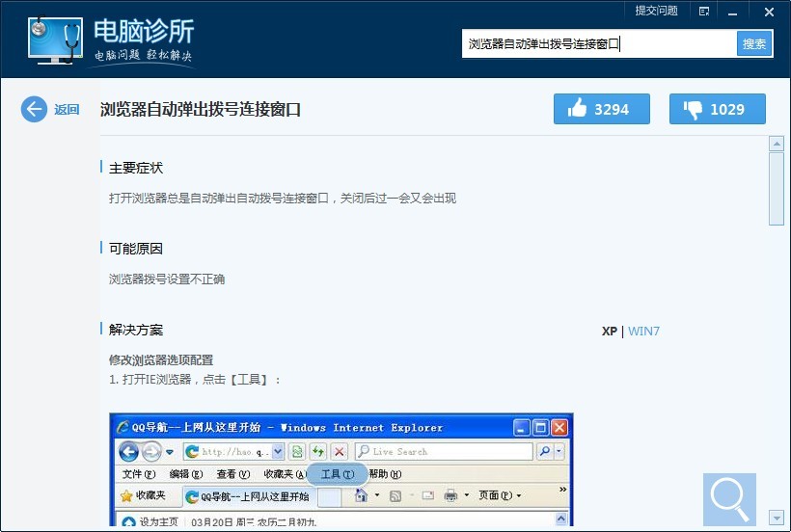Viewport: 791px width, 532px height.
Task: Click the vertical scrollbar thumb
Action: point(776,189)
